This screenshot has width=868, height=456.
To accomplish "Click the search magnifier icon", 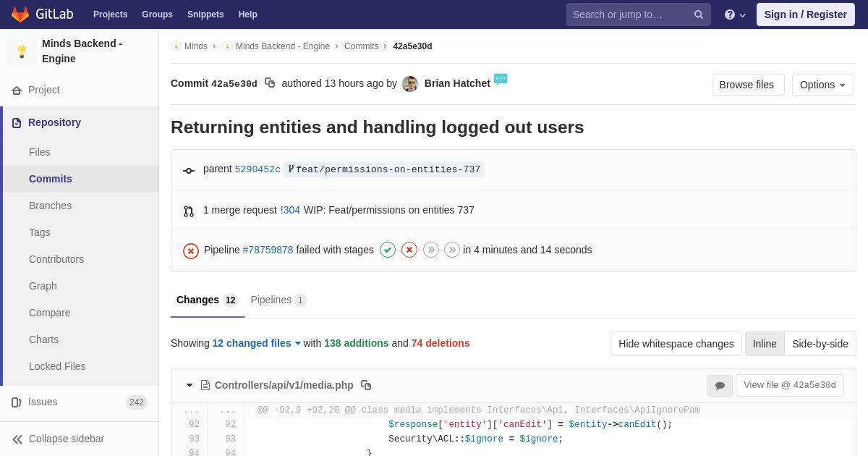I will point(699,14).
